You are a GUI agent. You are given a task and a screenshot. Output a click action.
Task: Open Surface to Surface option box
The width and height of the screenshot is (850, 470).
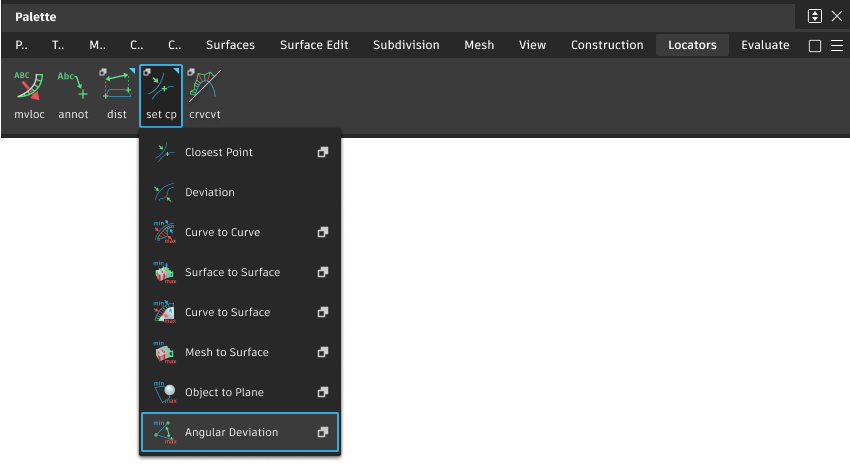point(323,272)
